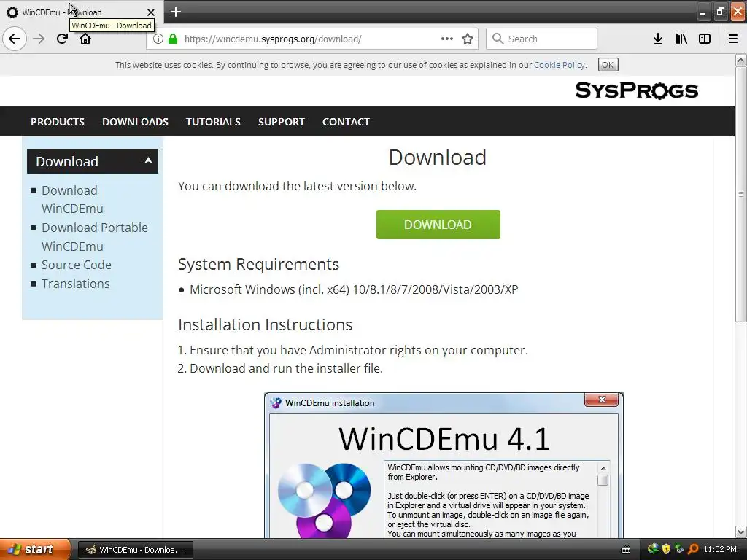Open the TUTORIALS menu
The width and height of the screenshot is (747, 560).
[x=213, y=122]
